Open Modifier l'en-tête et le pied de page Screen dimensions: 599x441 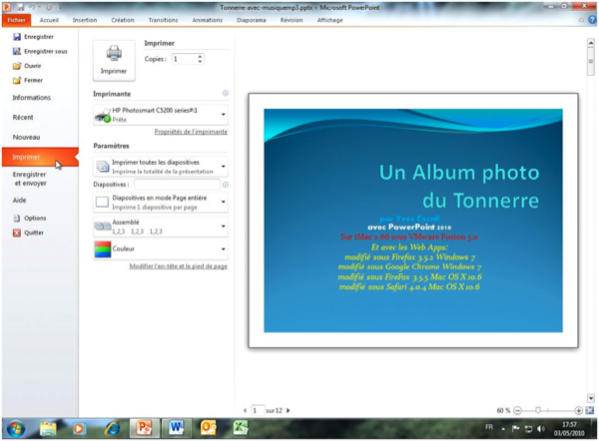click(178, 266)
